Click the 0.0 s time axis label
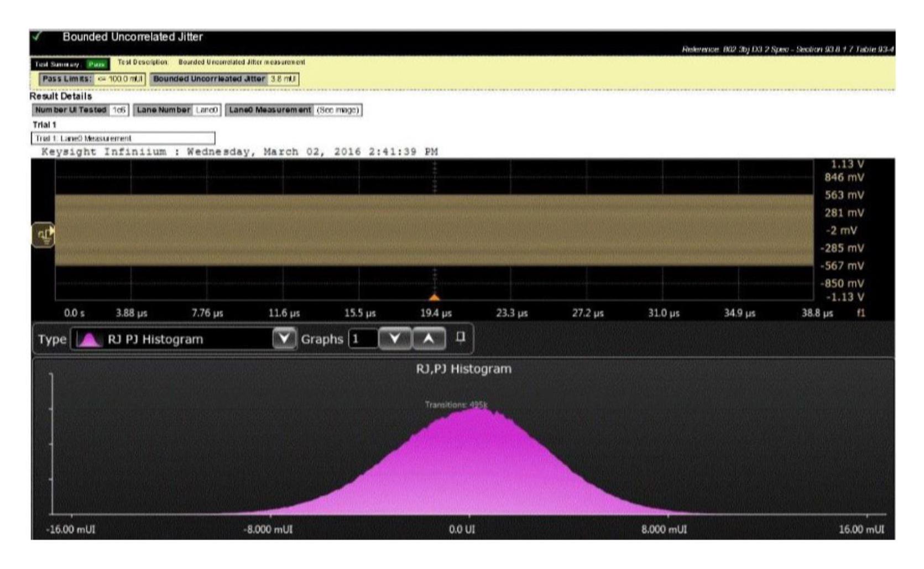924x569 pixels. coord(74,313)
